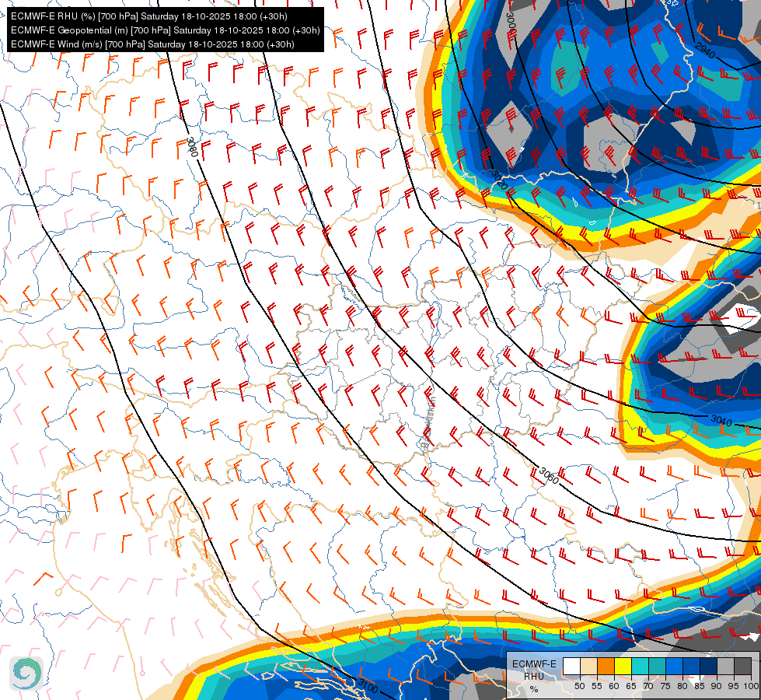Click the legend's RHU label
The image size is (761, 700).
tap(534, 677)
